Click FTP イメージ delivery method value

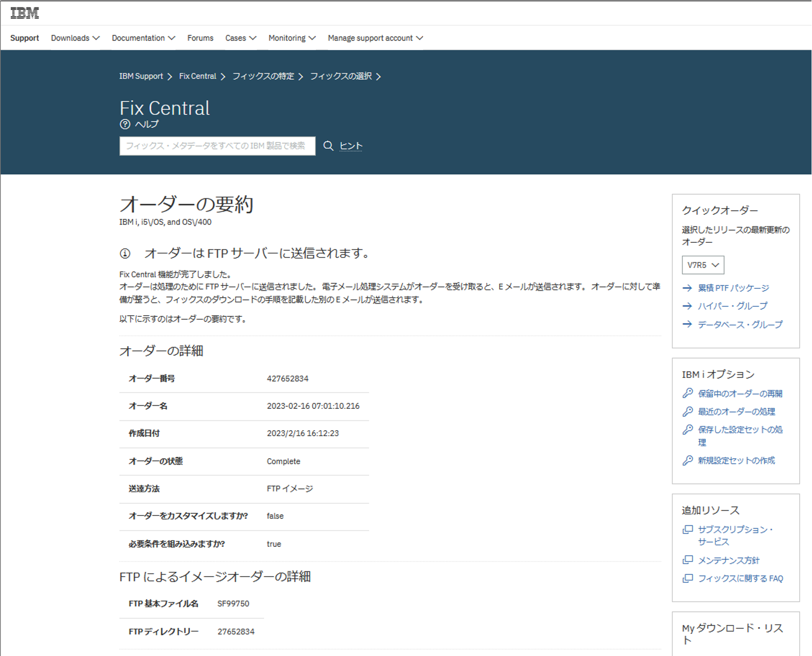[290, 489]
